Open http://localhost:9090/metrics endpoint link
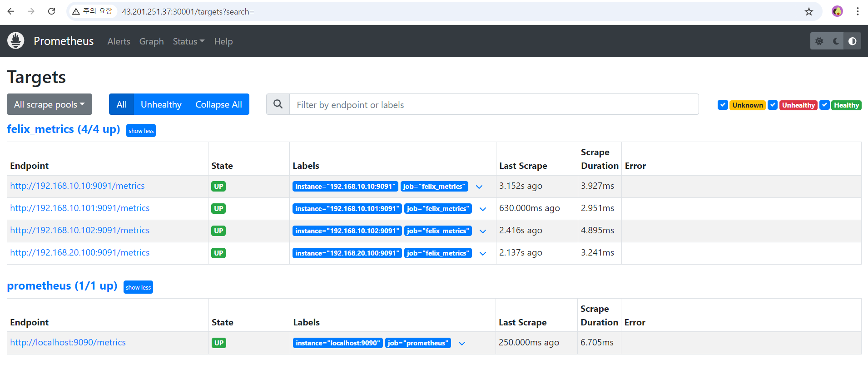Screen dimensions: 868x369 click(68, 342)
